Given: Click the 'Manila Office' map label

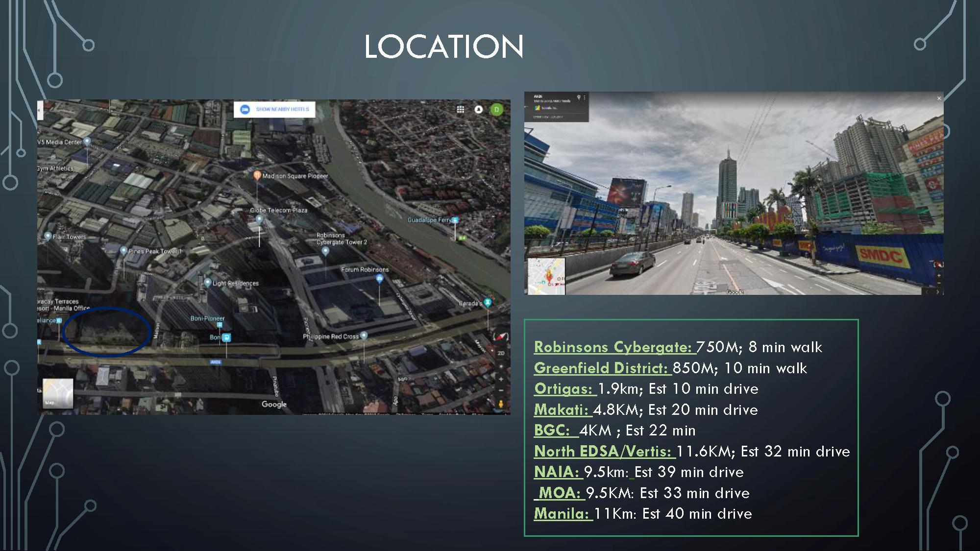Looking at the screenshot, I should [x=72, y=308].
